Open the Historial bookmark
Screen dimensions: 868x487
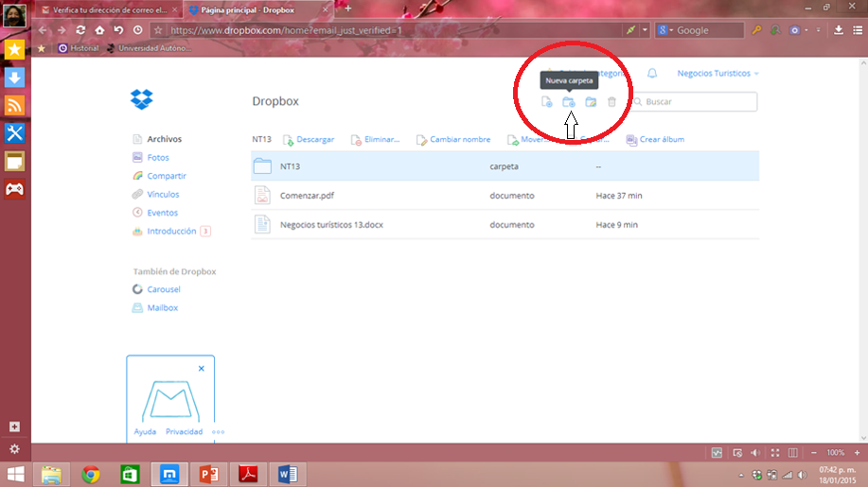79,48
